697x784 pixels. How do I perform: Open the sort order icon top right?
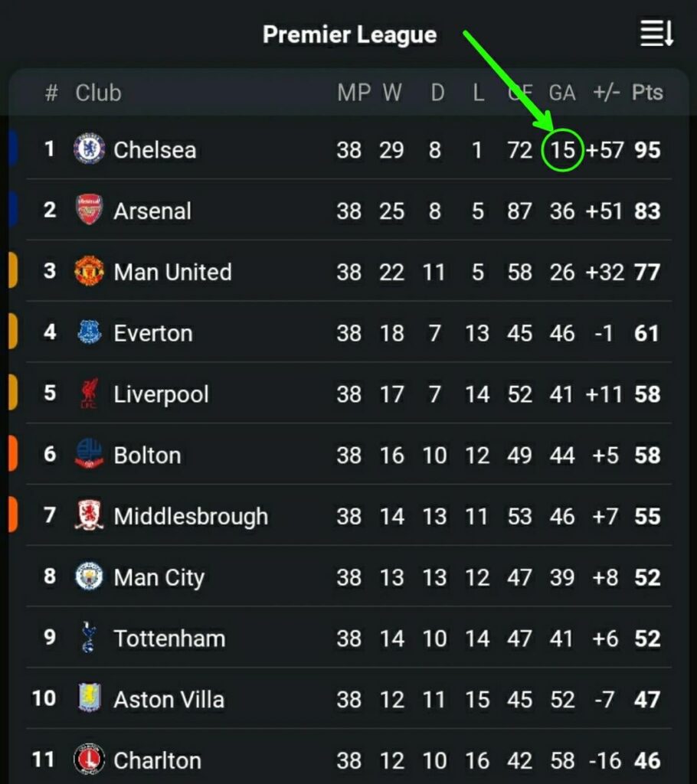click(x=656, y=34)
